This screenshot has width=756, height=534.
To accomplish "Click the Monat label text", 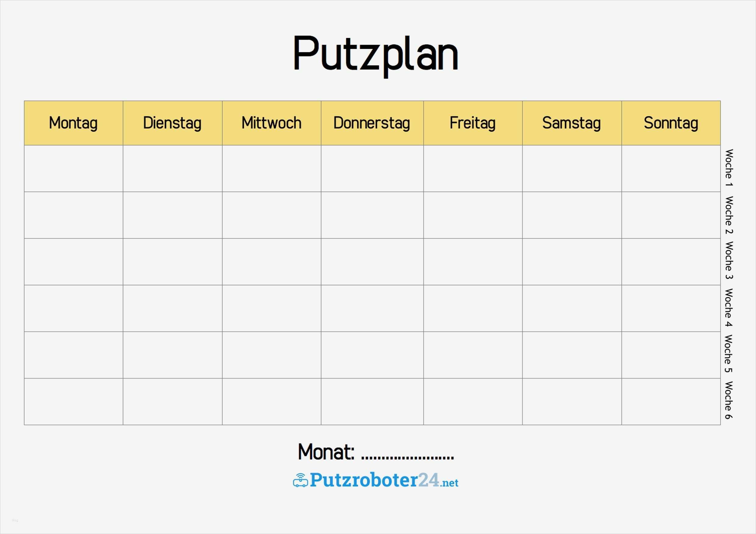I will 326,452.
